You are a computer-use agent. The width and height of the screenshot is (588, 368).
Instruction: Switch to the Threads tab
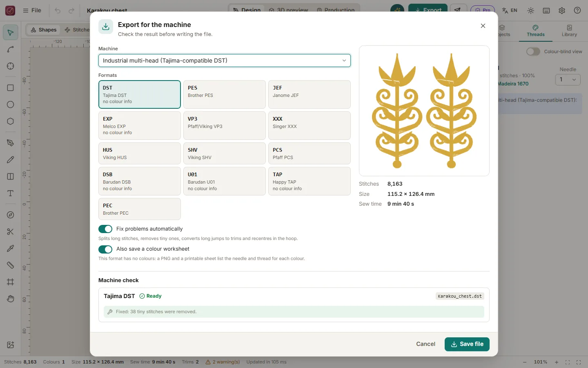tap(536, 31)
